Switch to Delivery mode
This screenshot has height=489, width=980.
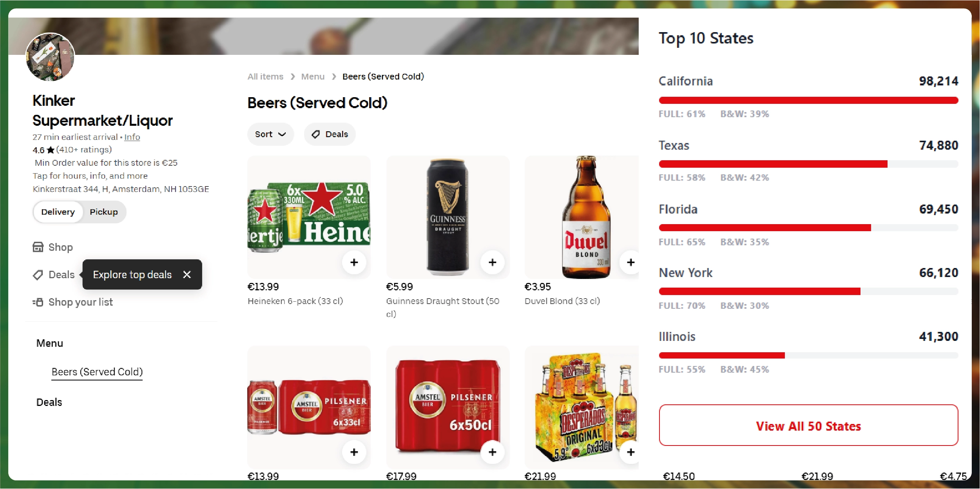coord(58,212)
